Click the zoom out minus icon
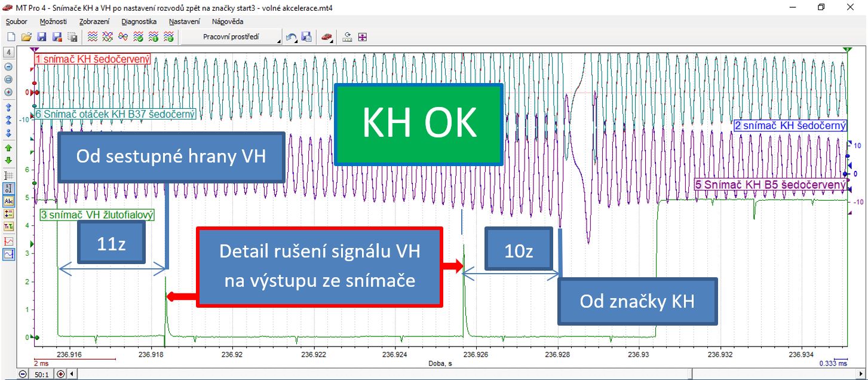This screenshot has height=380, width=868. point(9,66)
